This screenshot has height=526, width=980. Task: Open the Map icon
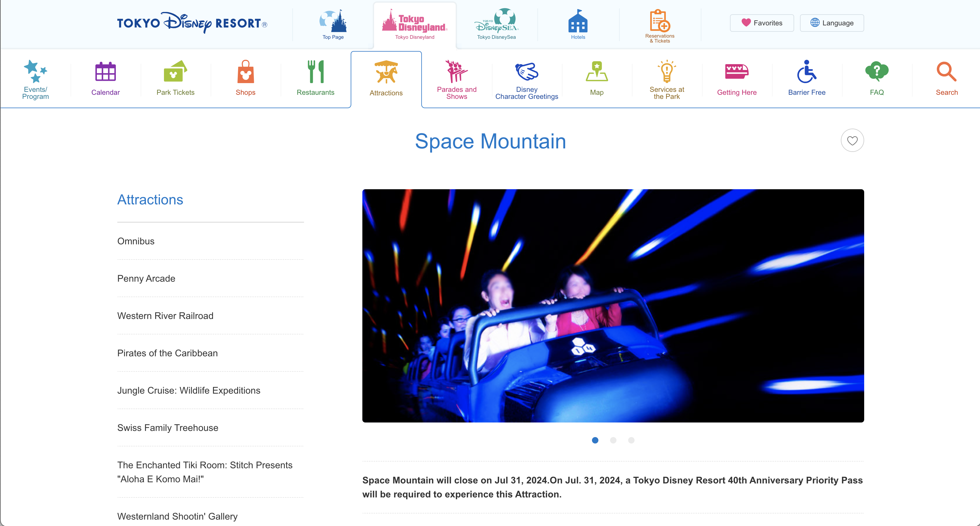[597, 71]
